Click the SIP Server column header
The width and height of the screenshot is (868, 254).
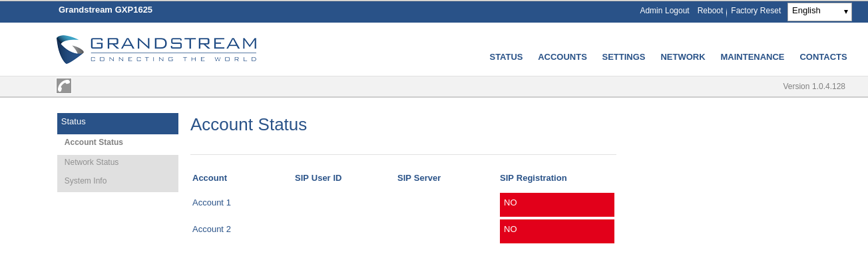click(419, 178)
